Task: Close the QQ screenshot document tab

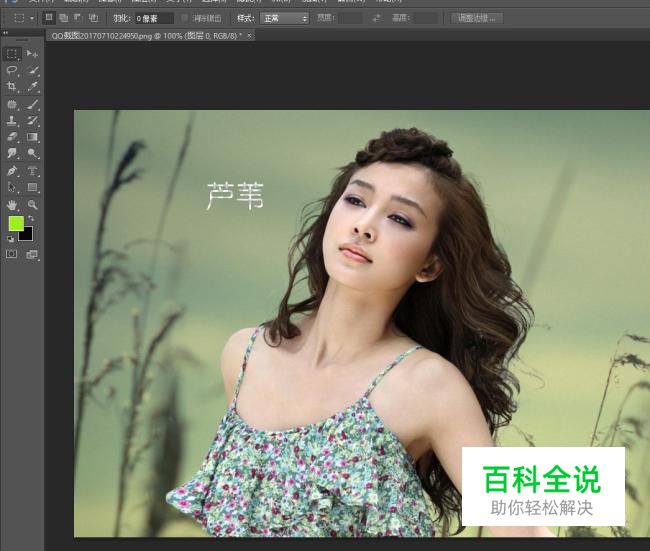Action: tap(249, 36)
